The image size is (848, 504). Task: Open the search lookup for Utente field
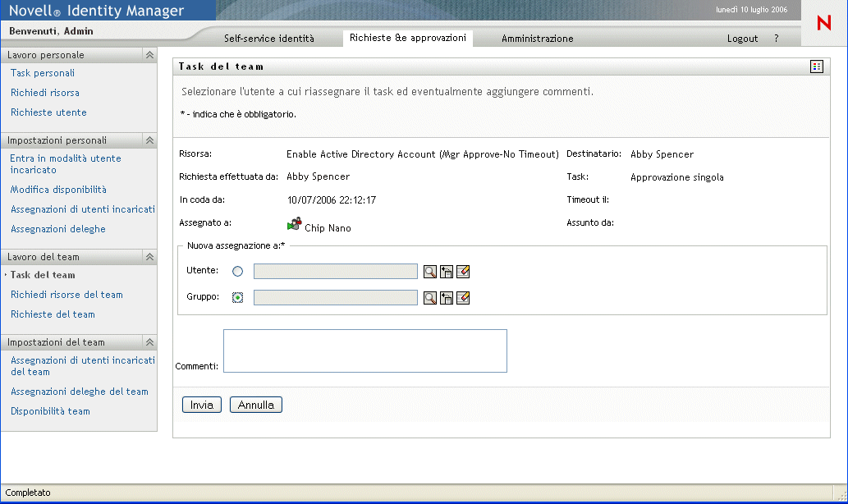(430, 272)
